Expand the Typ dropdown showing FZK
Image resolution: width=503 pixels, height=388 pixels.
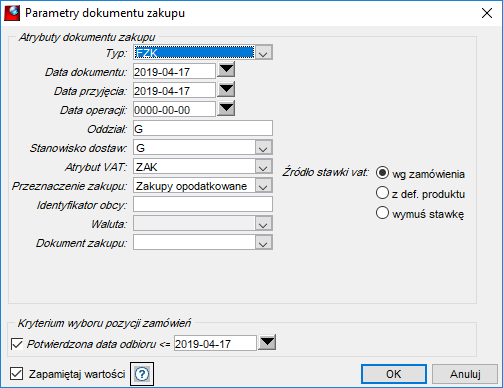click(x=263, y=53)
